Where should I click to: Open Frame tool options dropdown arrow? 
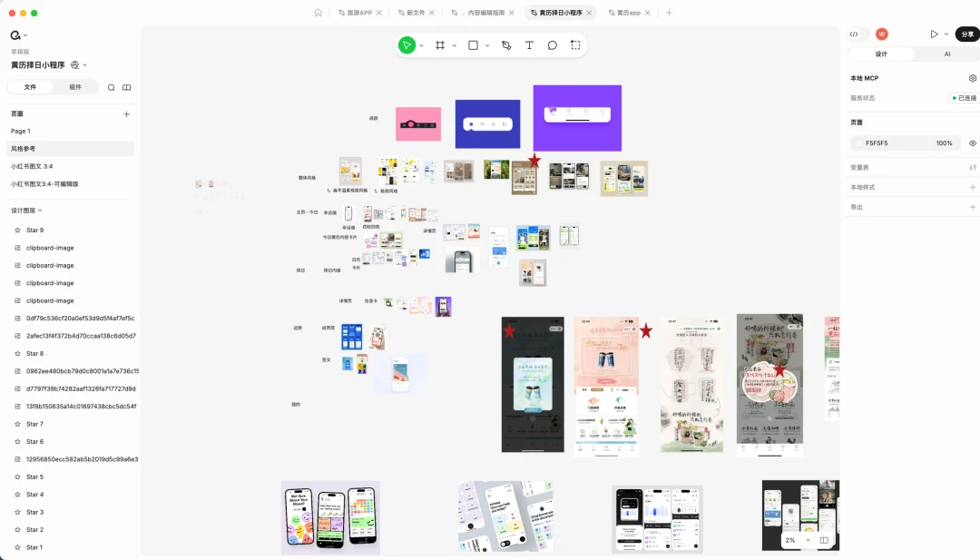point(455,45)
